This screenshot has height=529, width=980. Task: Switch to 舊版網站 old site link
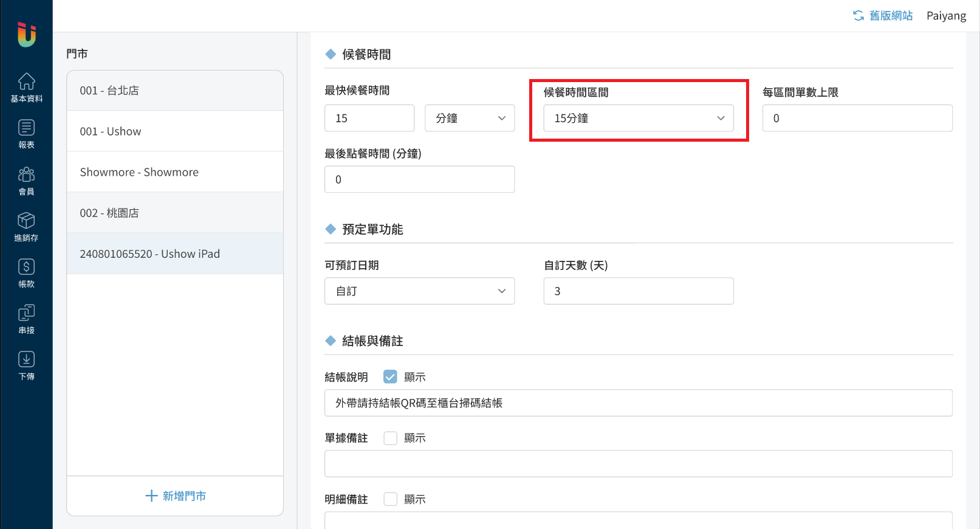click(883, 16)
